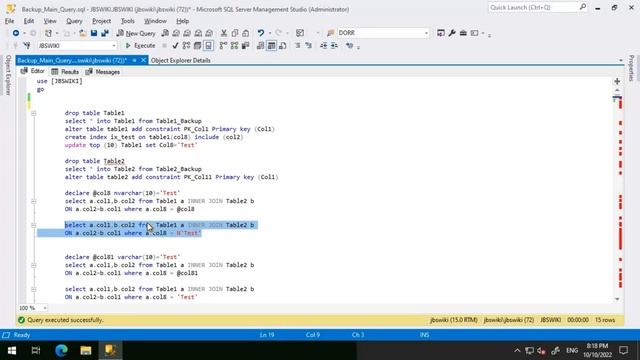
Task: Collapse the outline at 'declare @col8' select
Action: [x=34, y=201]
